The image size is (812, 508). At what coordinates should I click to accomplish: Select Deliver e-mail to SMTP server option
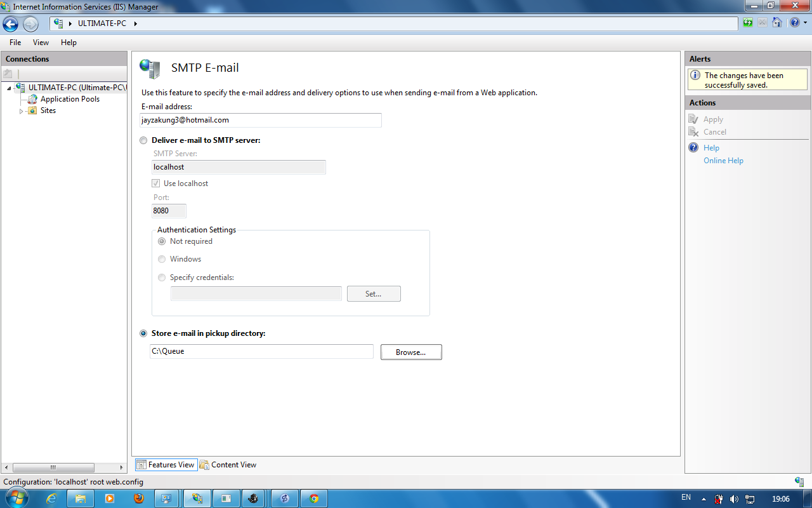coord(143,140)
